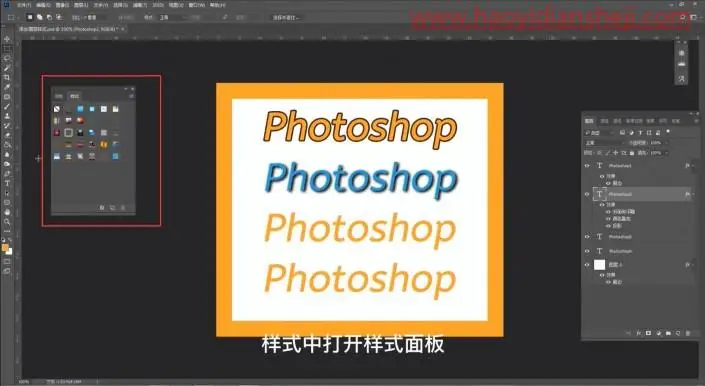
Task: Open the 编辑 (Edit) menu
Action: click(x=43, y=5)
